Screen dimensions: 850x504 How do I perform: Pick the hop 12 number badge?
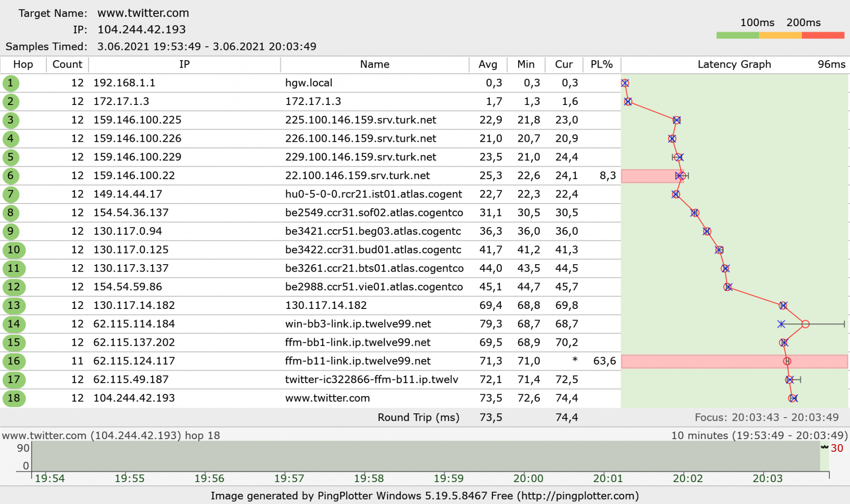14,287
